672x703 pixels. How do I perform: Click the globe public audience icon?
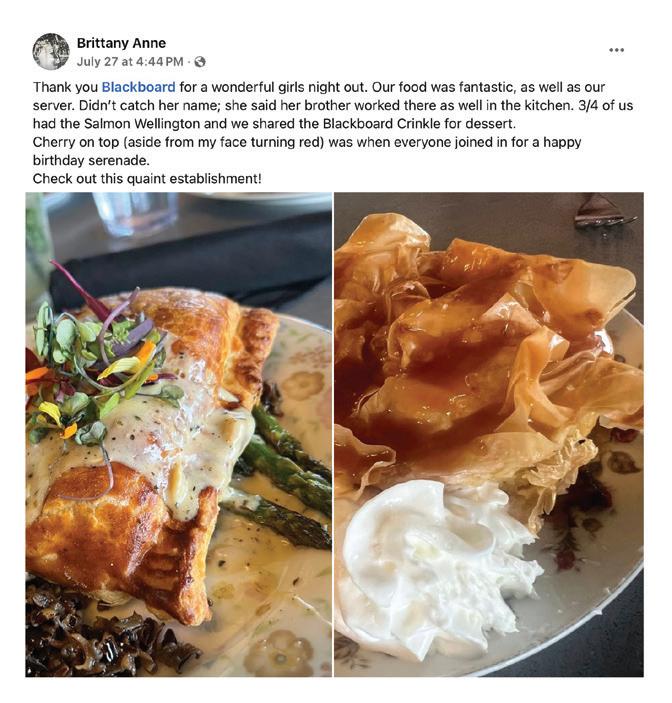(200, 62)
